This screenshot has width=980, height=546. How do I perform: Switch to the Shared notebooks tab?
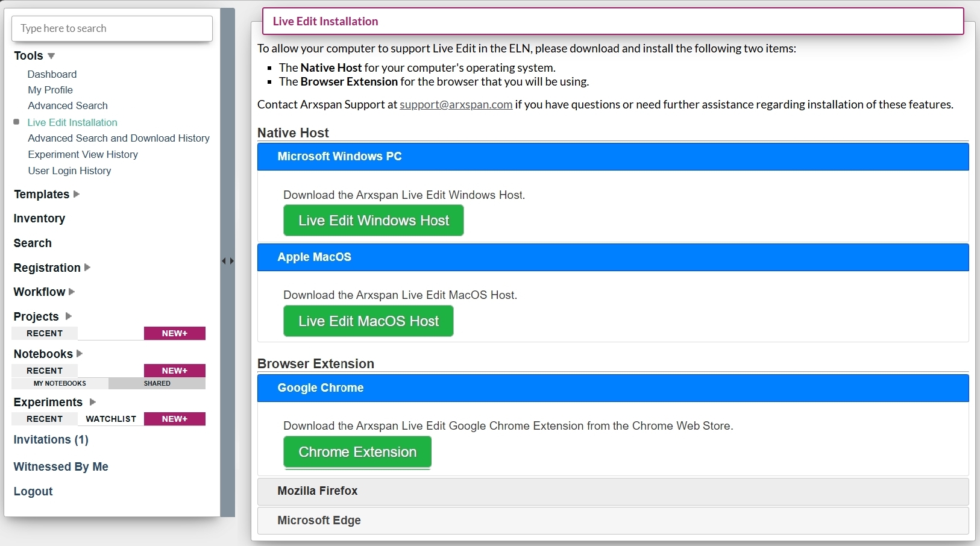pyautogui.click(x=157, y=383)
